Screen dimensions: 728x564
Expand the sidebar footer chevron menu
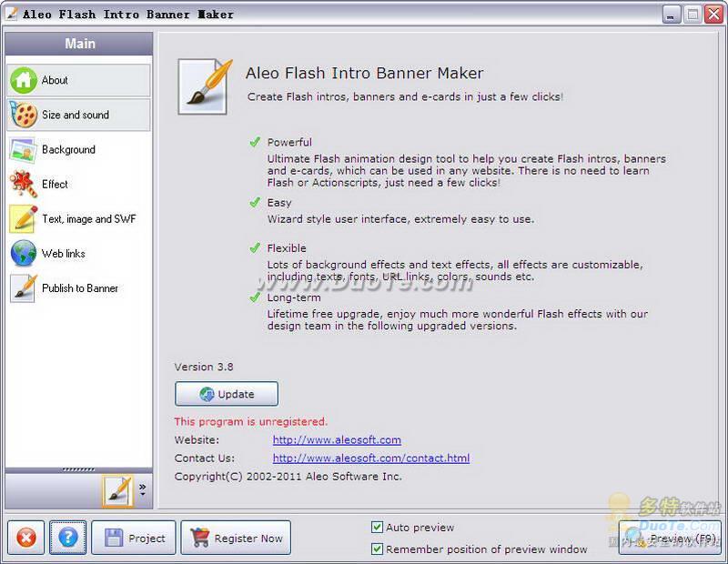(142, 489)
